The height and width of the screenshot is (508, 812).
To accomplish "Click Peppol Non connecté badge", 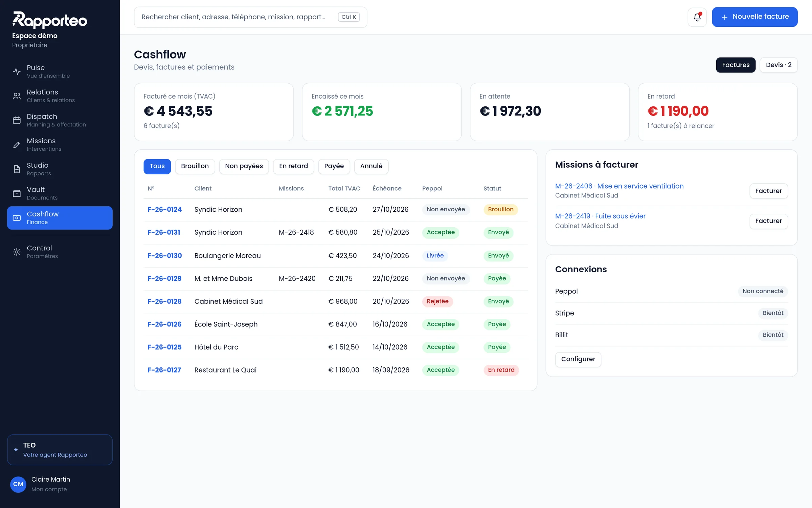I will (763, 291).
